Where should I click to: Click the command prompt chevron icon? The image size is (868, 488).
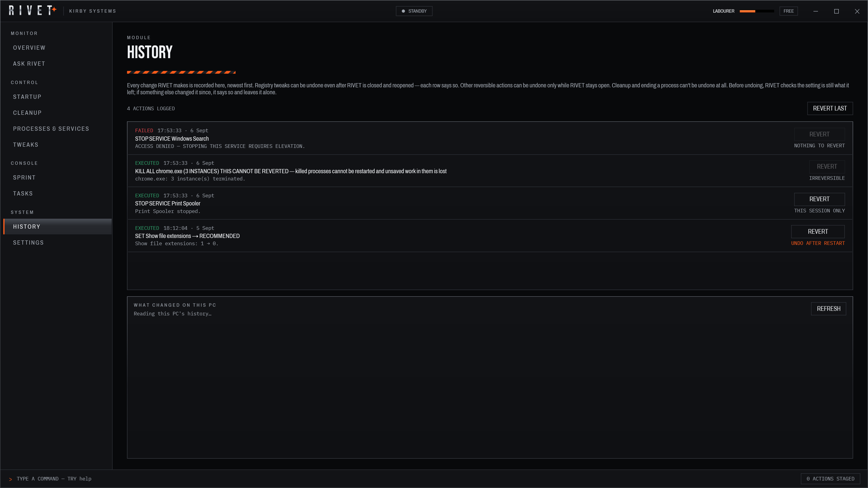point(11,479)
